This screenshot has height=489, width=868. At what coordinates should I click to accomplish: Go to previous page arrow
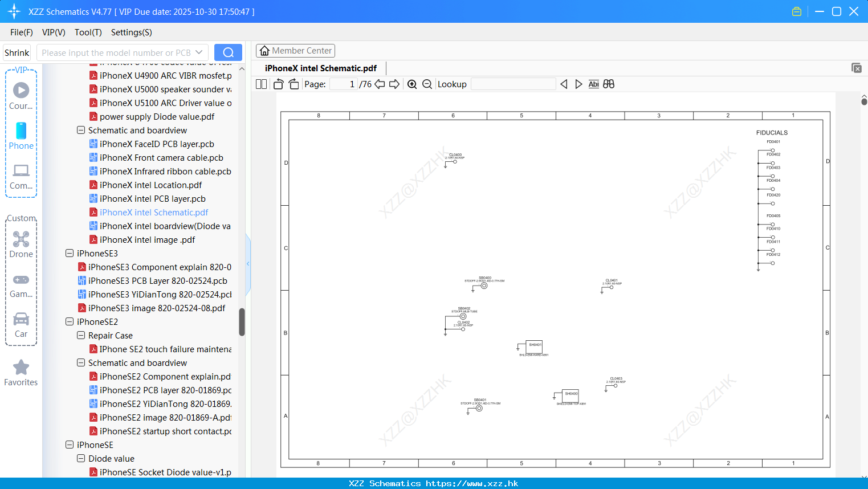[380, 84]
